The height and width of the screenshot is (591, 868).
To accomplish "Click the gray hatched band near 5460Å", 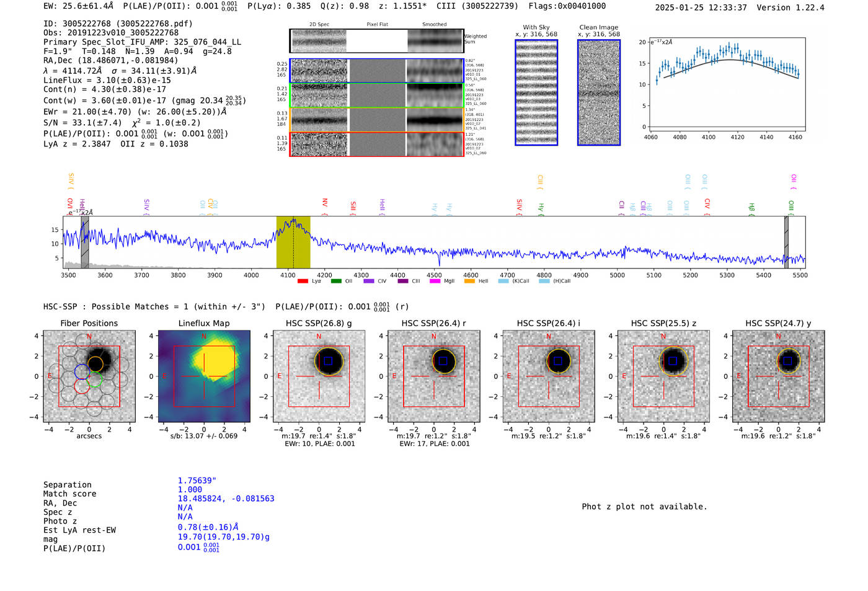I will click(x=786, y=242).
